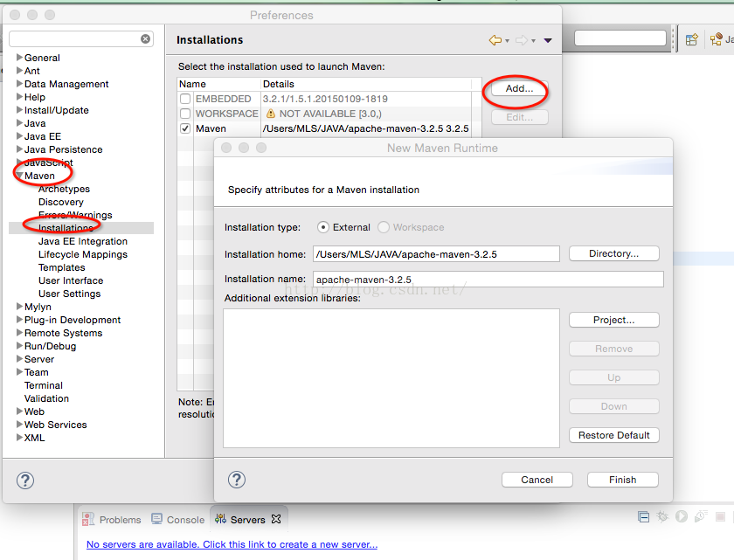Expand the Java Persistence node
Viewport: 734px width, 560px height.
click(19, 149)
